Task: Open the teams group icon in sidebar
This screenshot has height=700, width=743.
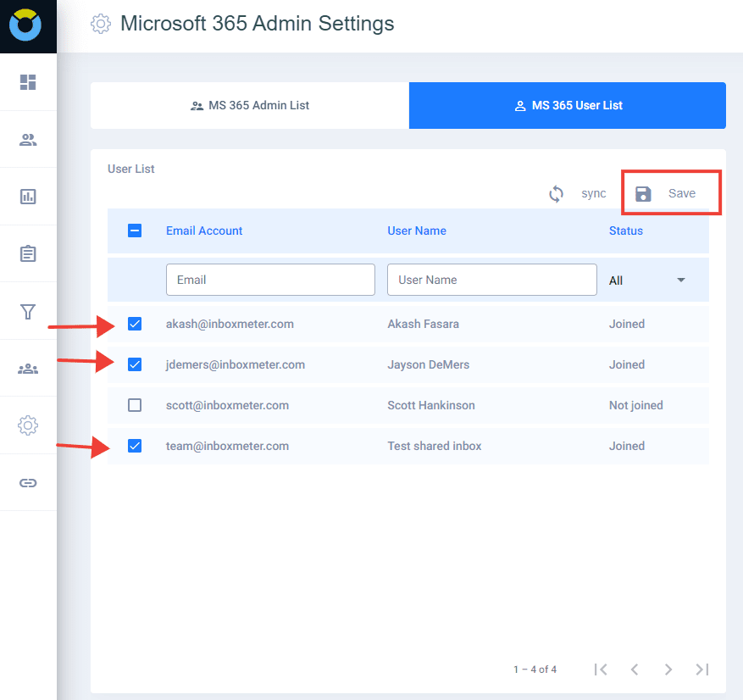Action: (28, 368)
